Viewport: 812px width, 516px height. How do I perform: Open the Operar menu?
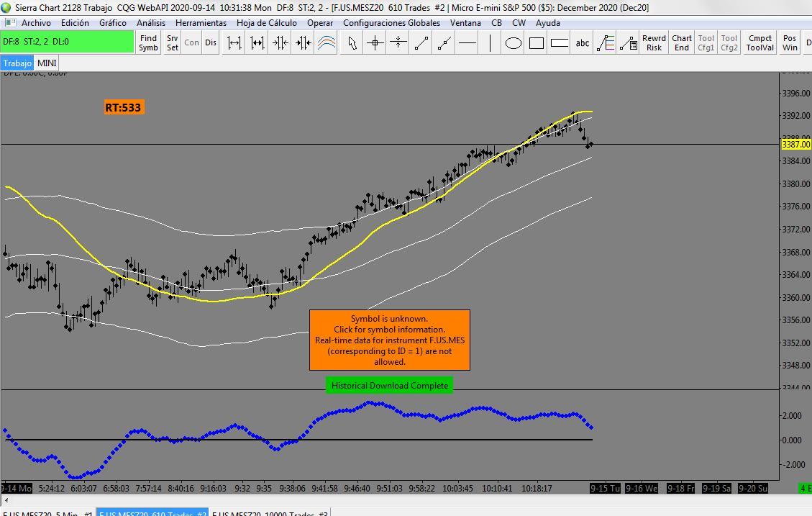(x=320, y=23)
